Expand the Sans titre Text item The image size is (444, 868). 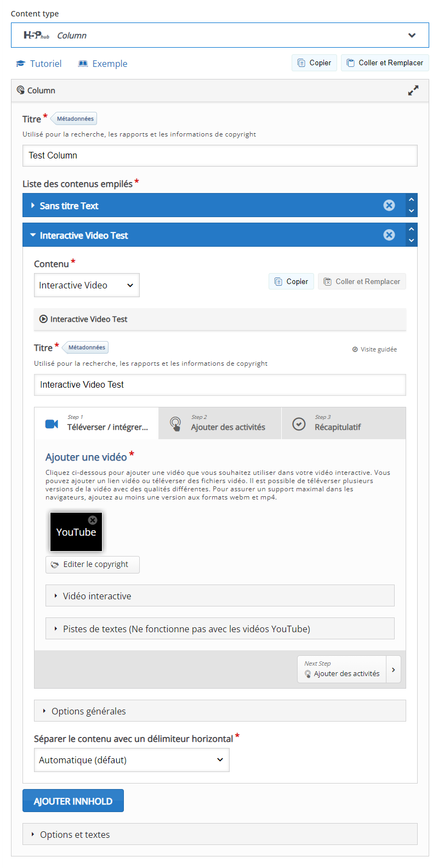[203, 206]
